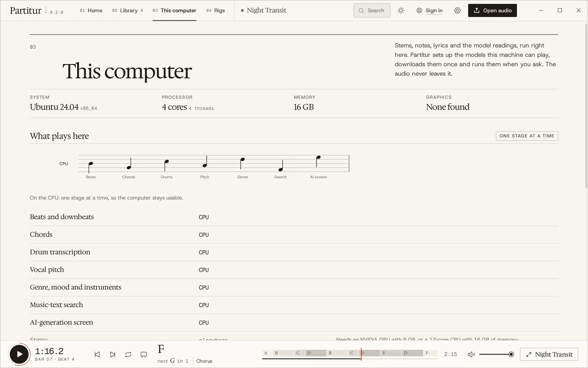The width and height of the screenshot is (588, 368).
Task: Click the volume slider knob
Action: coord(511,355)
